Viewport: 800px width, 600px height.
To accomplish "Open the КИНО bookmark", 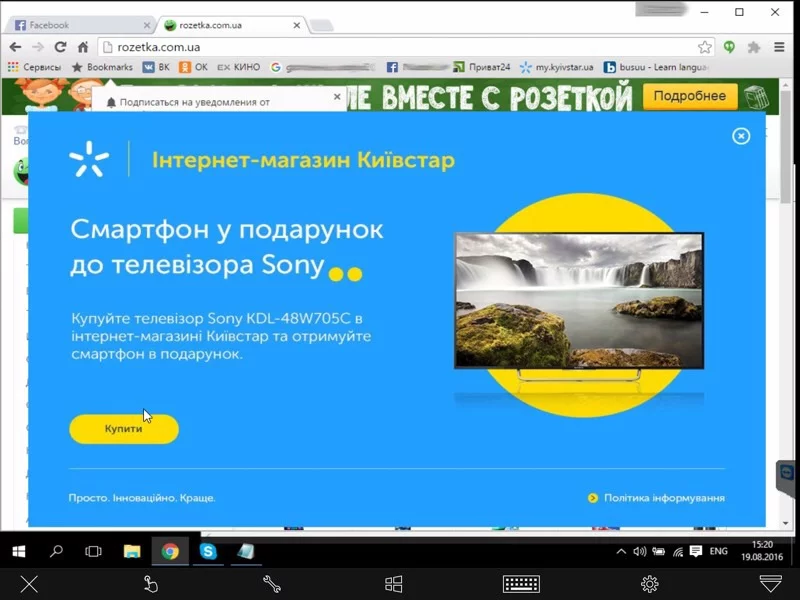I will [239, 67].
